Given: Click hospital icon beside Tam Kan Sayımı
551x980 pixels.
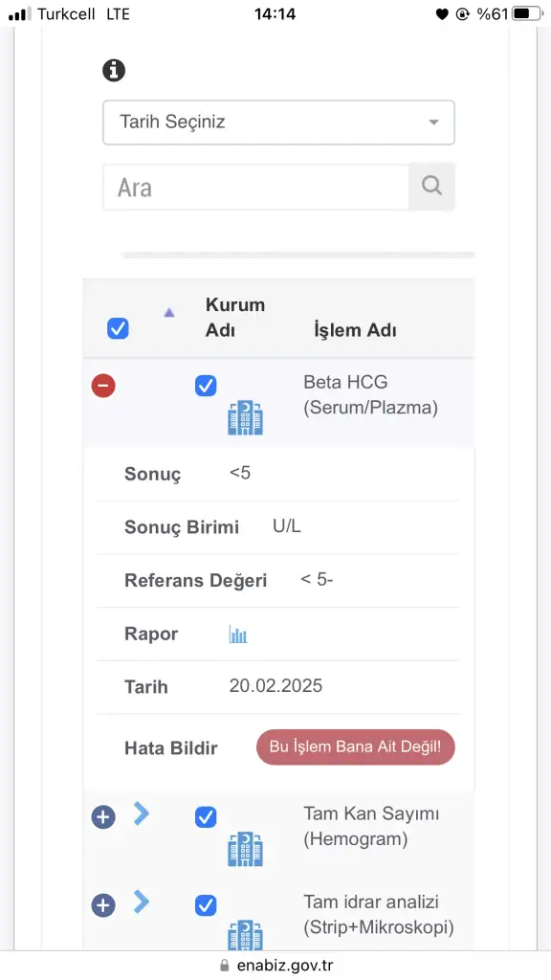Looking at the screenshot, I should tap(246, 849).
